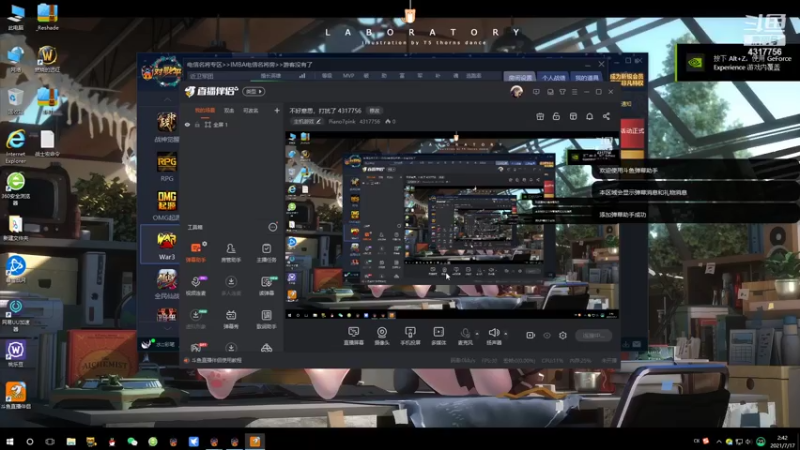The image size is (800, 450).
Task: Open the 视频连麦 tool
Action: (x=196, y=286)
